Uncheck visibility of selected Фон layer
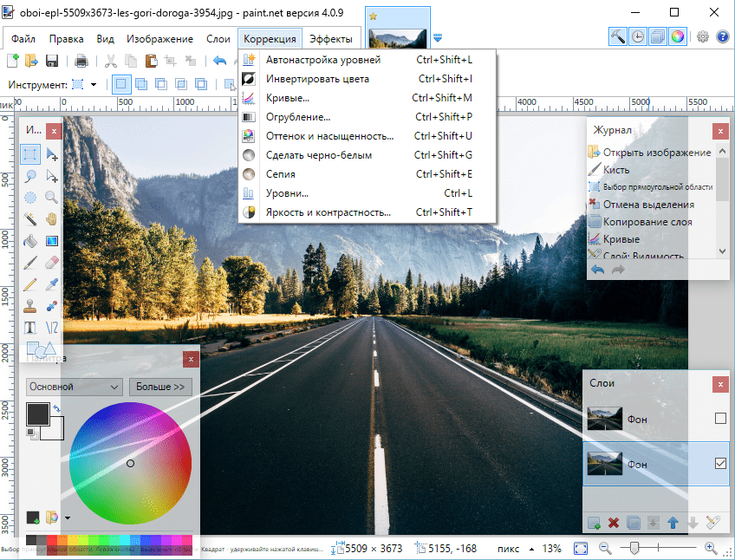Viewport: 735px width, 560px height. [720, 464]
